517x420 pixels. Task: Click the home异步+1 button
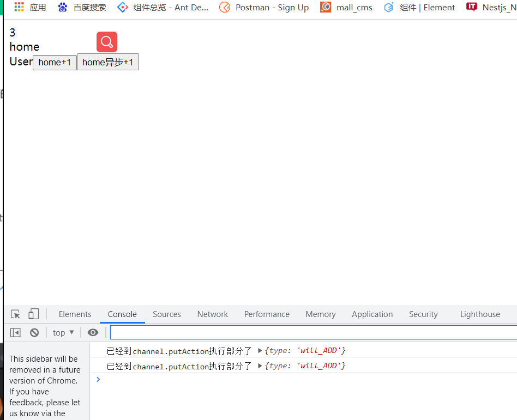108,62
